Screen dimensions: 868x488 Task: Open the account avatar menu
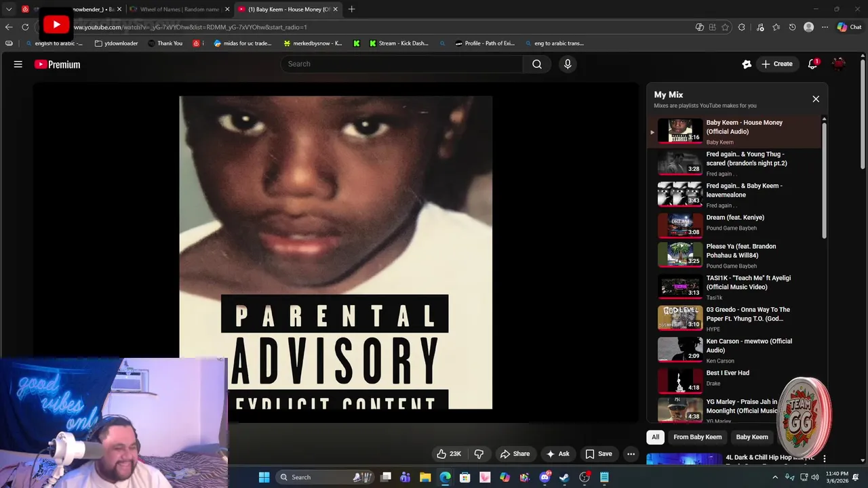click(839, 64)
